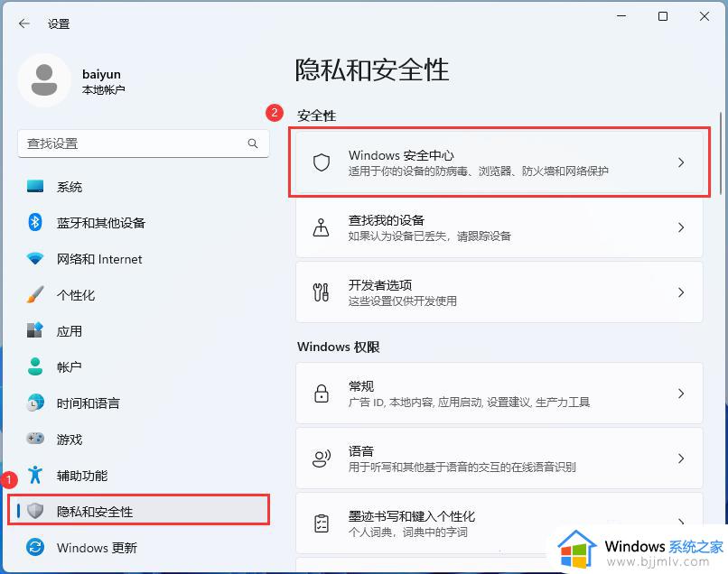Click the personalization paintbrush icon
728x574 pixels.
35,295
